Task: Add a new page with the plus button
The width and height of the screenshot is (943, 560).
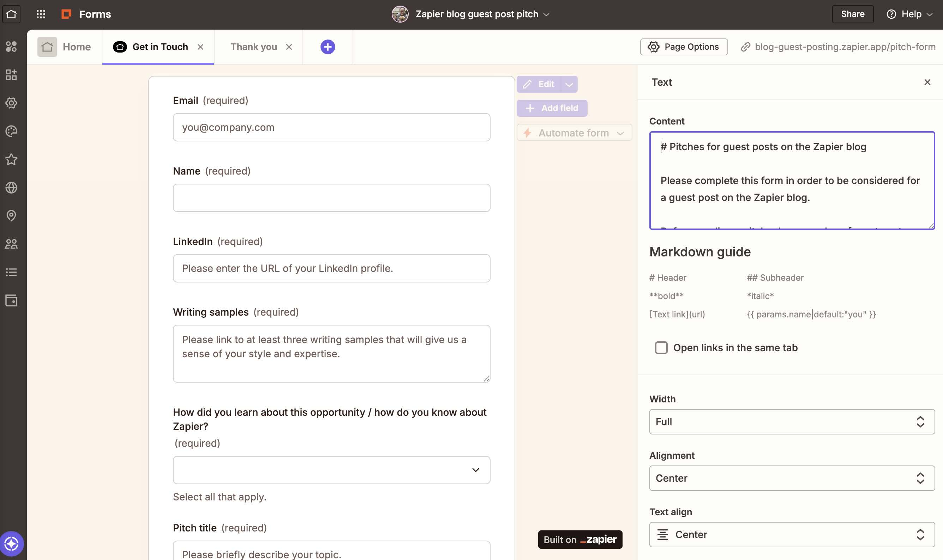Action: click(x=327, y=47)
